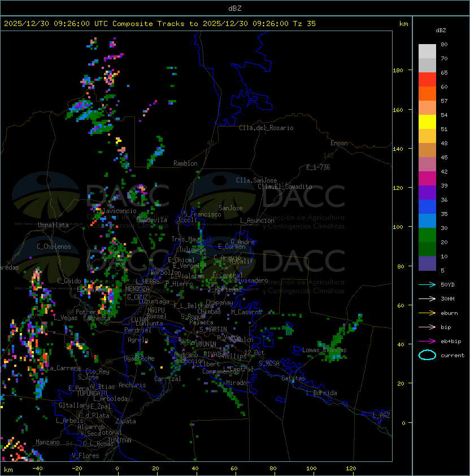Click the La_Carrera place label
Image resolution: width=470 pixels, height=476 pixels.
(64, 368)
